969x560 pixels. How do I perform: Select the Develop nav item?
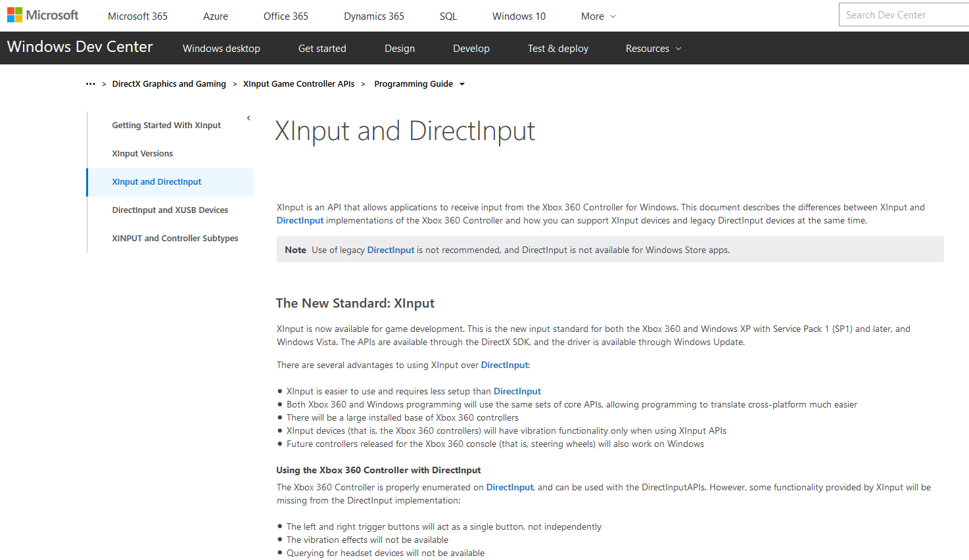(471, 49)
